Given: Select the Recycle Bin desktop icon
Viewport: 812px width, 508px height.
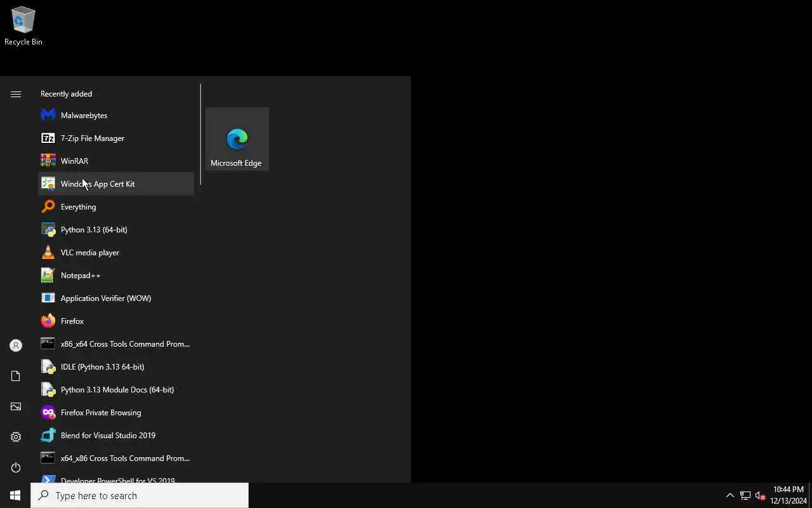Looking at the screenshot, I should pyautogui.click(x=23, y=27).
